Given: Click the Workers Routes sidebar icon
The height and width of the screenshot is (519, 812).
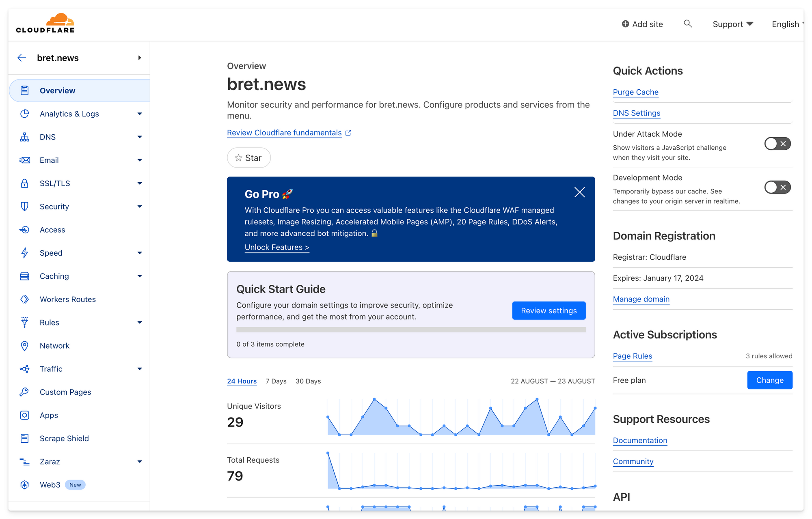Looking at the screenshot, I should pos(24,299).
